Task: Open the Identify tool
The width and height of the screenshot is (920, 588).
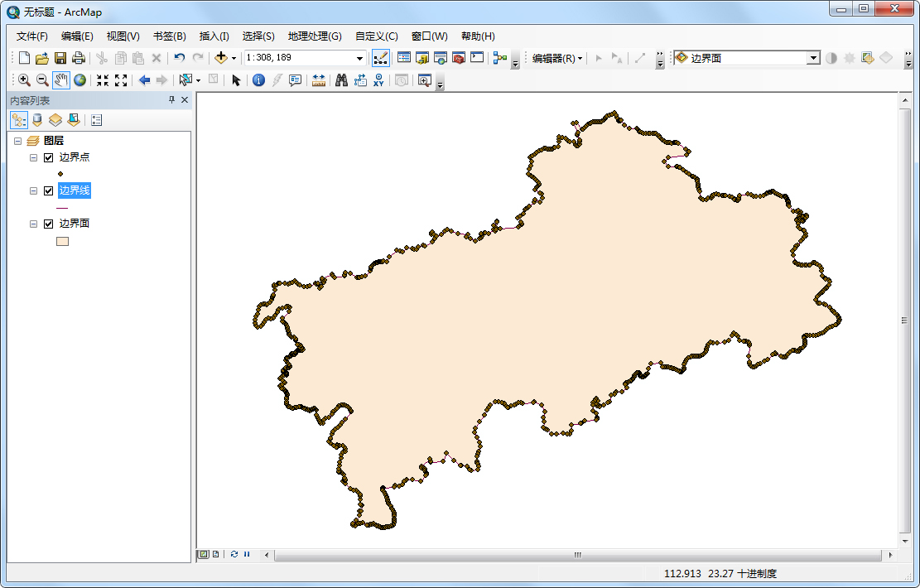Action: coord(259,80)
